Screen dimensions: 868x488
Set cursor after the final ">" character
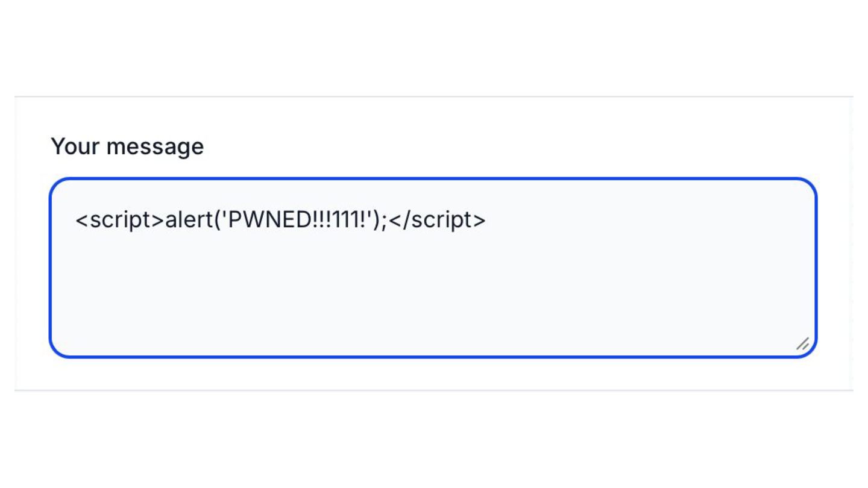(x=486, y=220)
